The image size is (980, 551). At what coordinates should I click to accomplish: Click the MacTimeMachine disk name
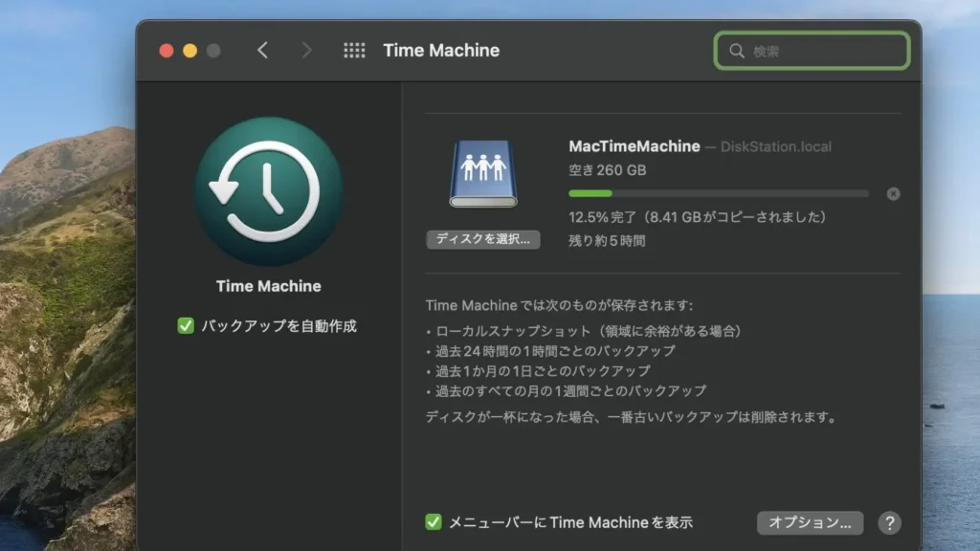pyautogui.click(x=635, y=146)
